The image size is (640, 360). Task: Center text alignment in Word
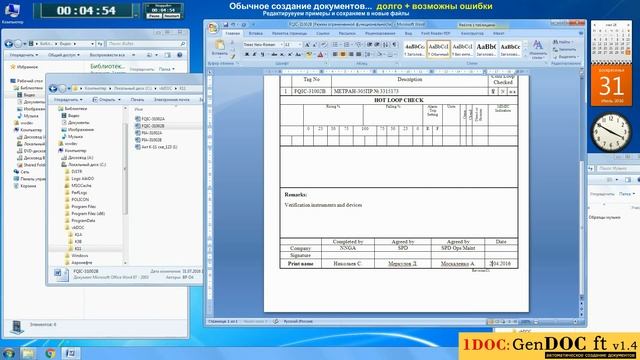pos(343,54)
